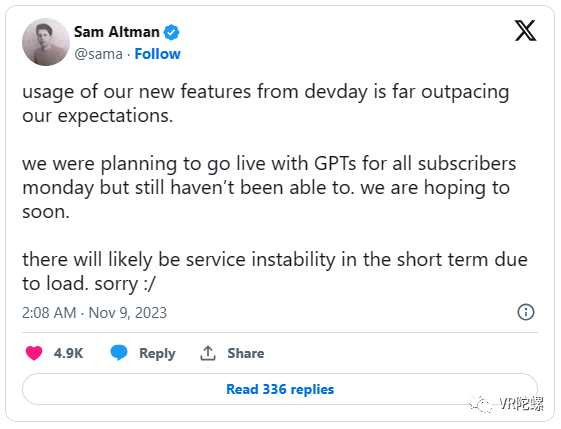Viewport: 561px width, 429px height.
Task: Click the WeChat watermark logo icon
Action: [480, 404]
